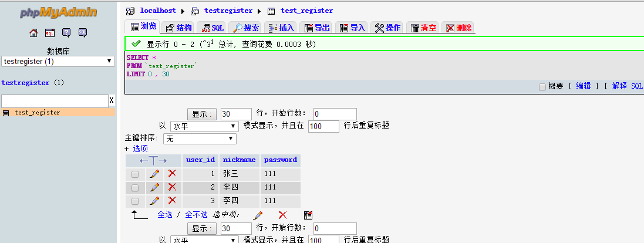Click the testregister breadcrumb link

228,11
